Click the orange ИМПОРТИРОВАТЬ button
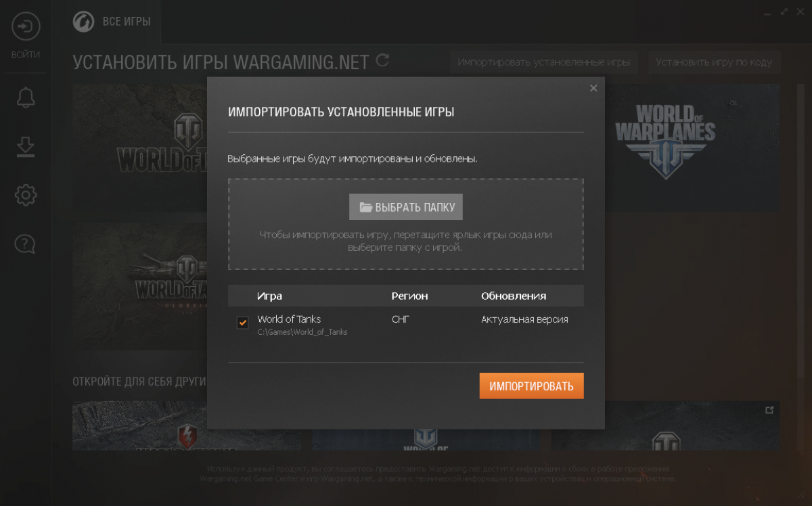 [532, 386]
